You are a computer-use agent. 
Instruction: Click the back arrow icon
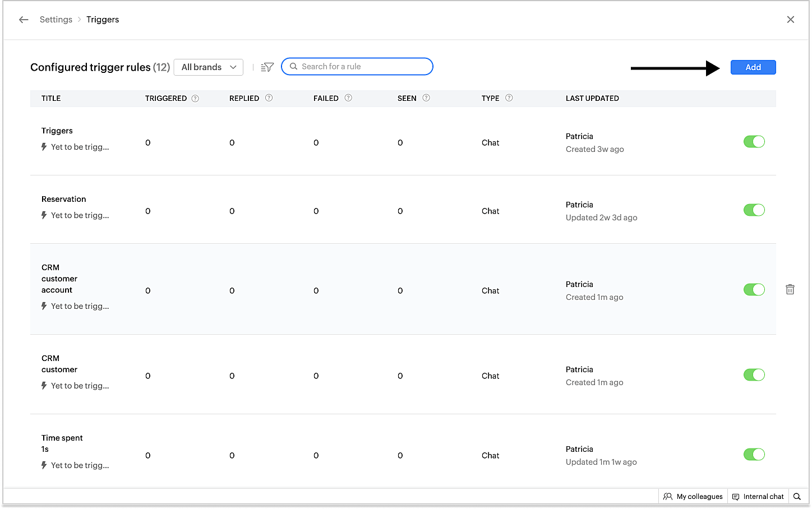pos(24,20)
